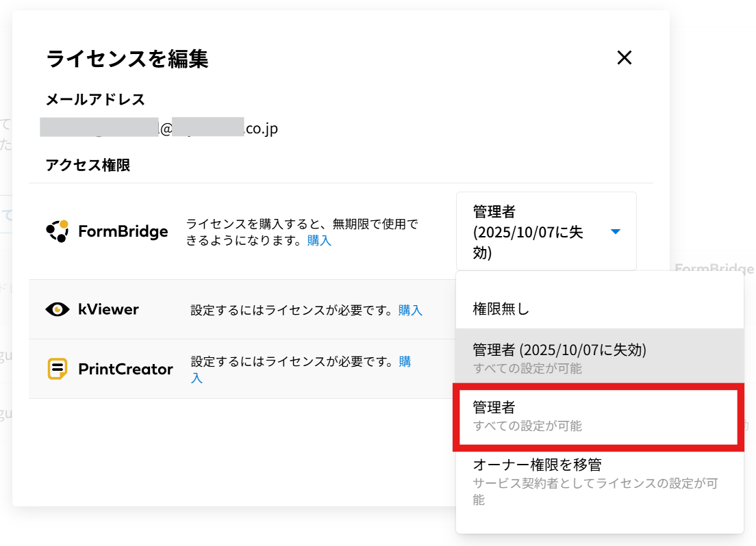The height and width of the screenshot is (546, 756).
Task: Click the blue dropdown arrow for FormBridge
Action: (x=615, y=232)
